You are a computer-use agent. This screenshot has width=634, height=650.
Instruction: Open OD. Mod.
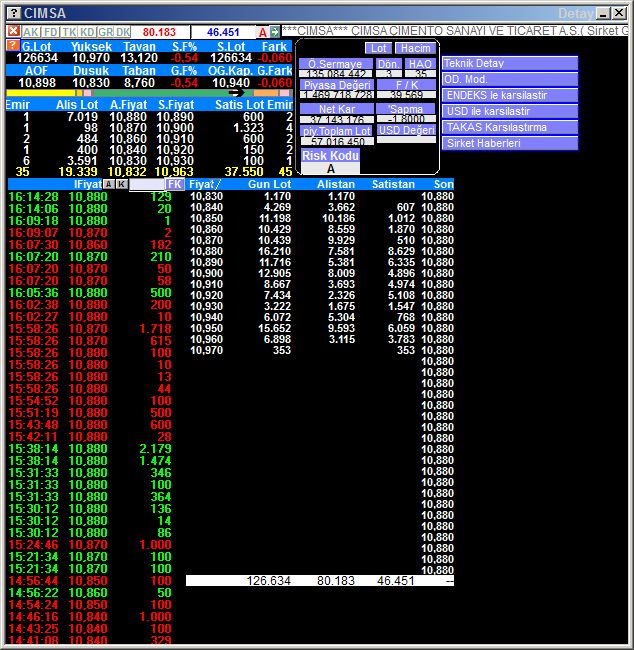point(510,79)
